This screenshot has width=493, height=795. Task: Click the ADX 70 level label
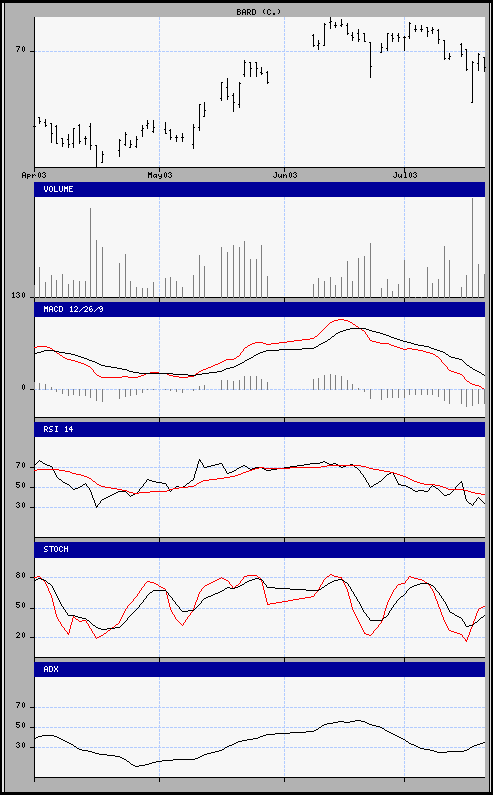tap(20, 706)
